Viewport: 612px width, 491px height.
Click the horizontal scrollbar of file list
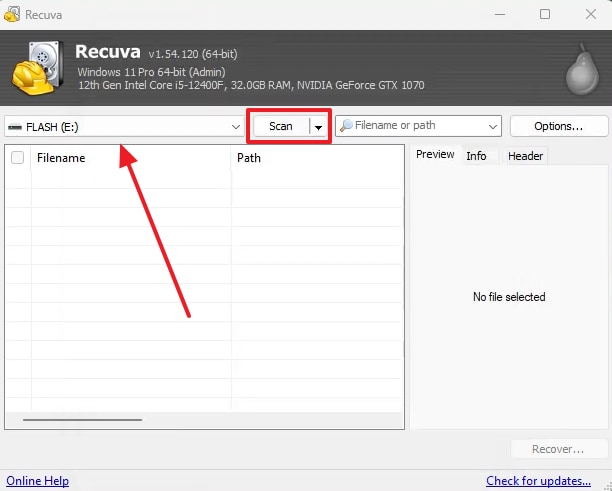[x=82, y=420]
